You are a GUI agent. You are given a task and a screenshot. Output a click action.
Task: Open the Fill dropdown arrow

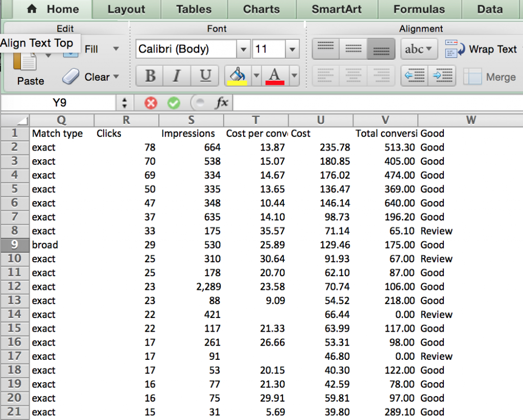[116, 48]
